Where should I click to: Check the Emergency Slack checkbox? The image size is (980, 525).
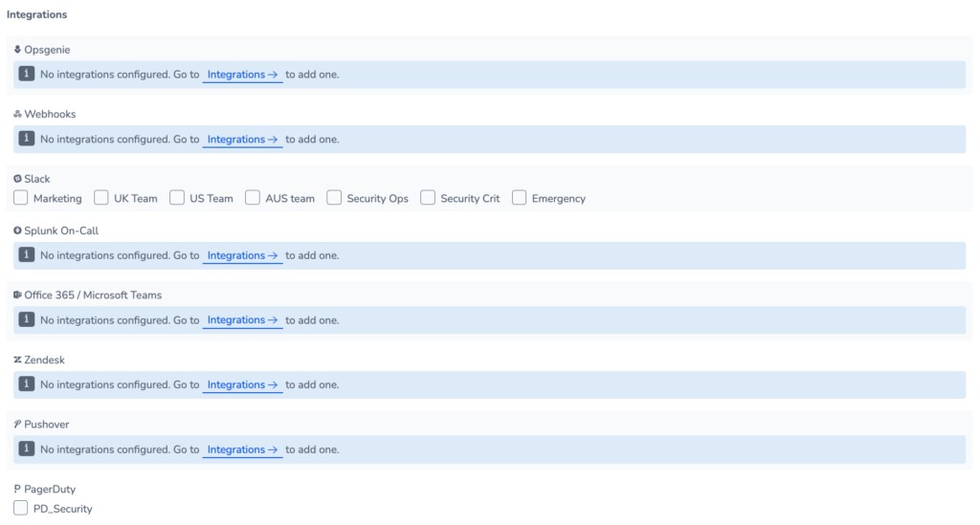[520, 198]
